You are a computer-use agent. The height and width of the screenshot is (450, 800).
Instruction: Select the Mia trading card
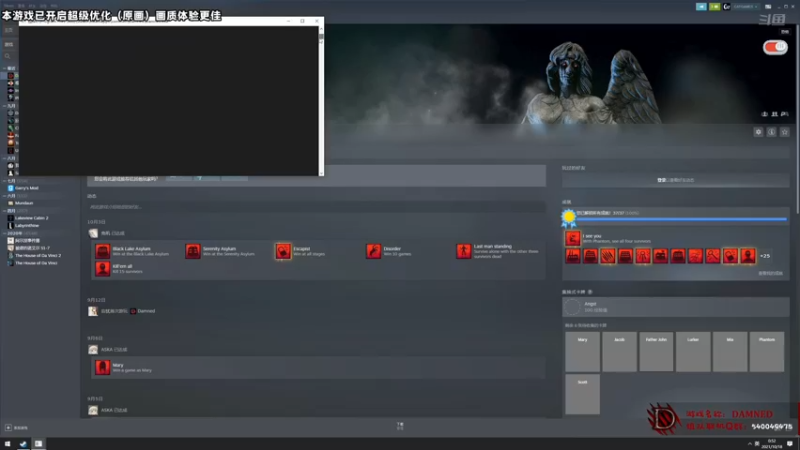[x=730, y=352]
